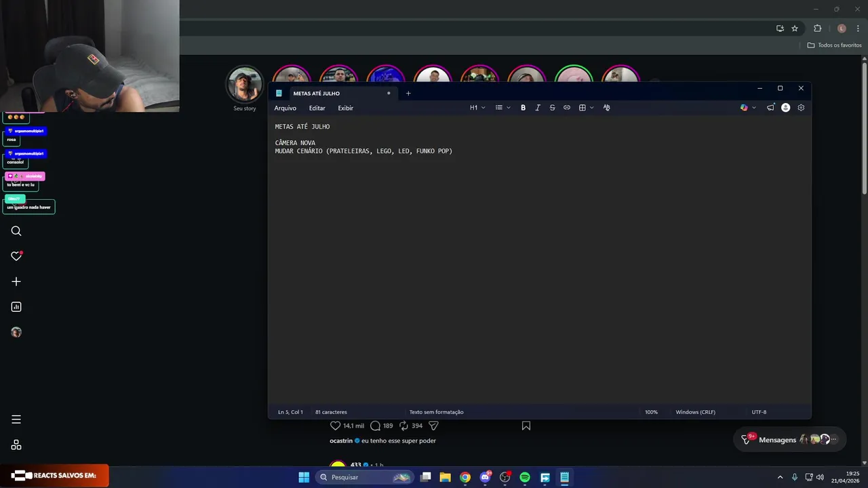Viewport: 868px width, 488px height.
Task: Open the Exibir menu
Action: (345, 108)
